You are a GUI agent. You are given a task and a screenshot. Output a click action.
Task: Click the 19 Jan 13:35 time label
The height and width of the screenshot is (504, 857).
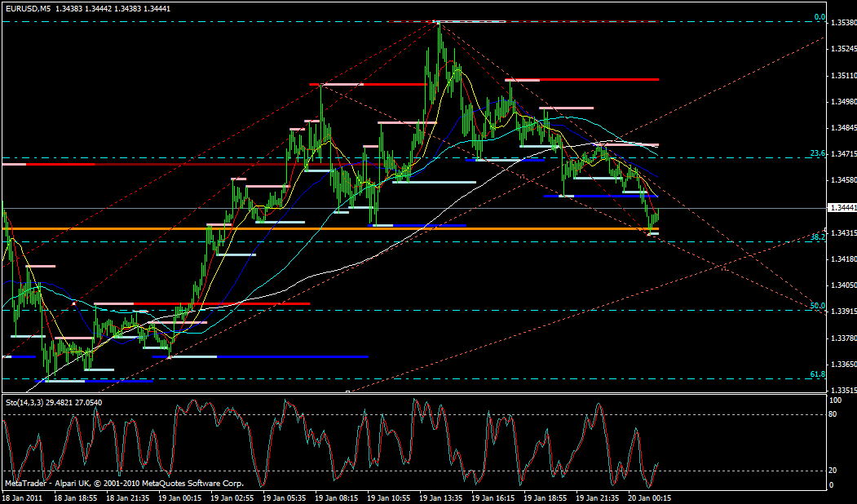coord(443,497)
